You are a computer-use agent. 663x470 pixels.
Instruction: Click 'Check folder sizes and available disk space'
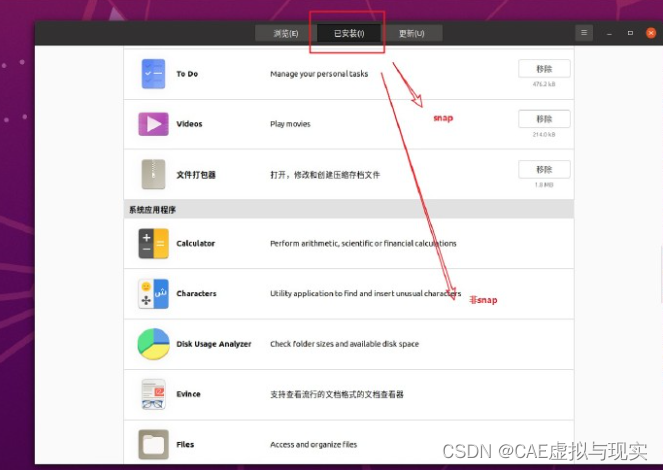pos(344,344)
